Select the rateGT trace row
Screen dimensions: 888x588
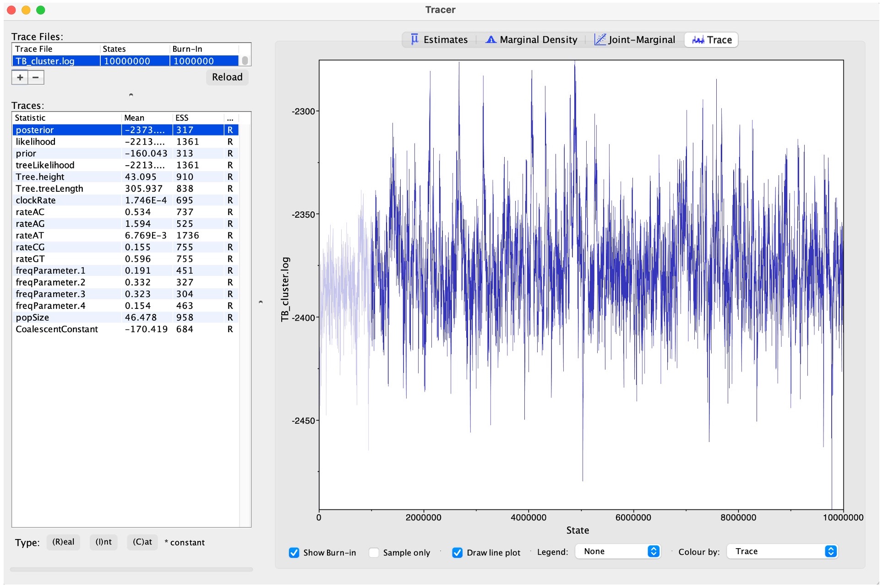click(125, 259)
